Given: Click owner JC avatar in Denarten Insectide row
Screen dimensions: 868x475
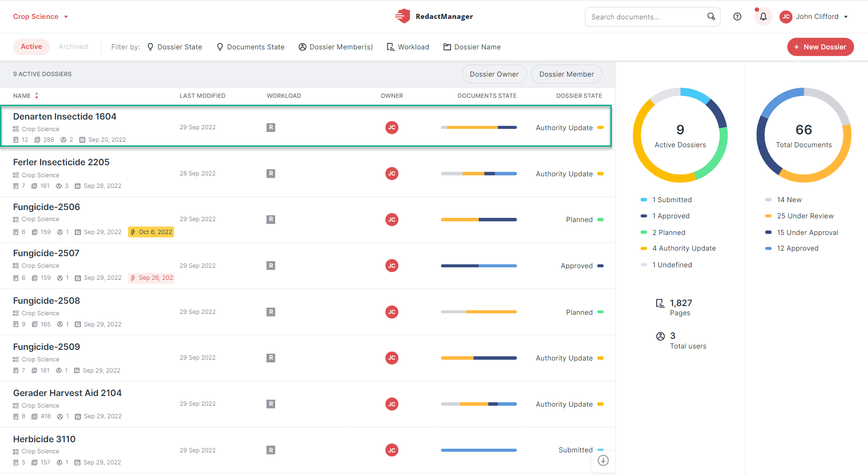Looking at the screenshot, I should [x=392, y=127].
